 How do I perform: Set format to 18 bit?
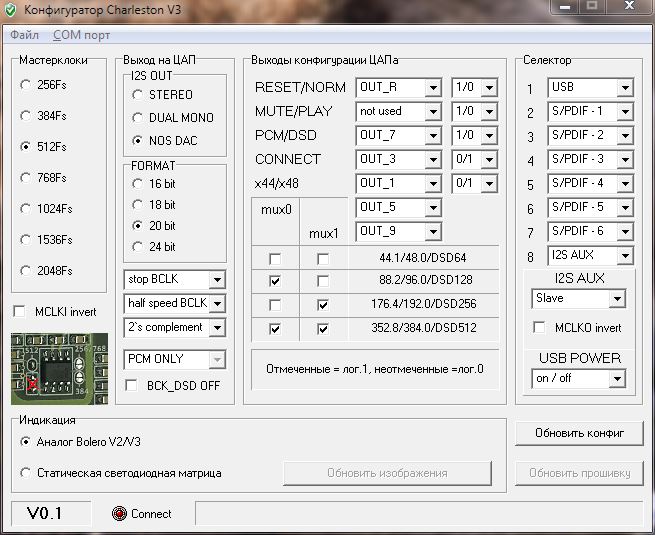pyautogui.click(x=137, y=205)
